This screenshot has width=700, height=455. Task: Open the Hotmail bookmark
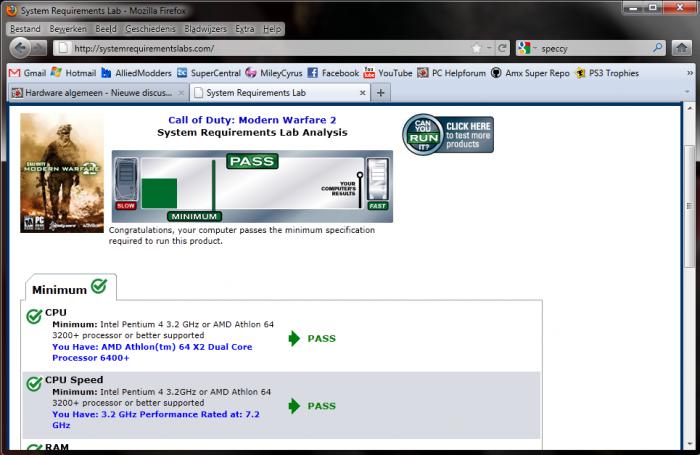[x=73, y=73]
